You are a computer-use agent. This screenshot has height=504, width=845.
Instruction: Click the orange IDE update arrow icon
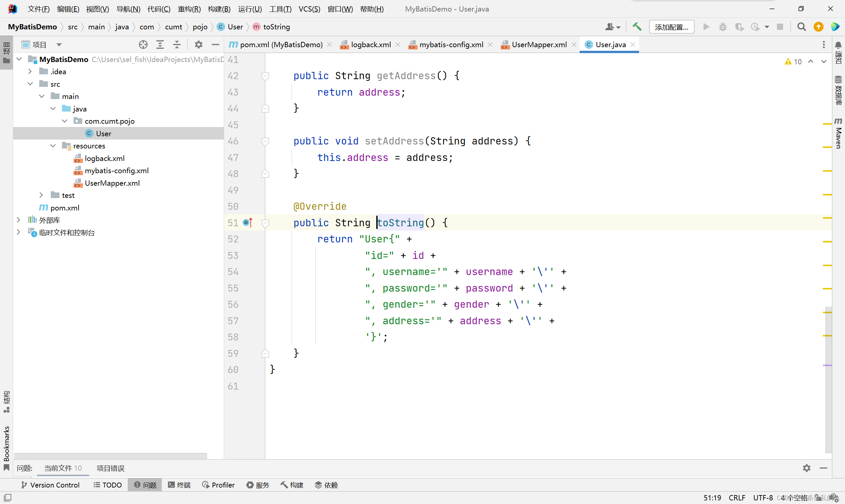[x=819, y=27]
